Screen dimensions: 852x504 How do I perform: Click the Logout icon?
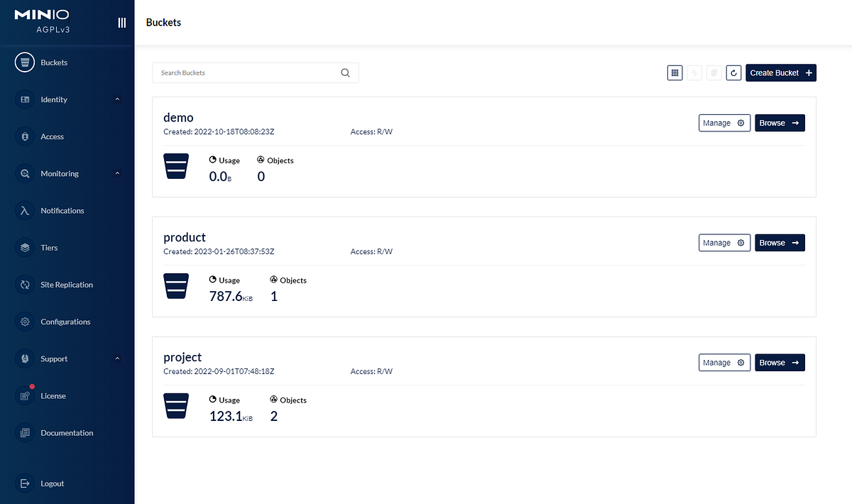point(24,483)
